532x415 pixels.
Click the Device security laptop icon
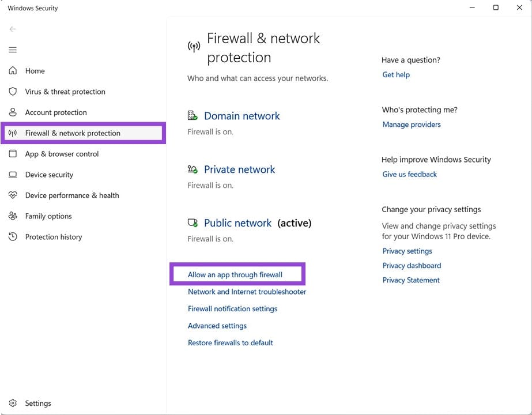pyautogui.click(x=13, y=175)
